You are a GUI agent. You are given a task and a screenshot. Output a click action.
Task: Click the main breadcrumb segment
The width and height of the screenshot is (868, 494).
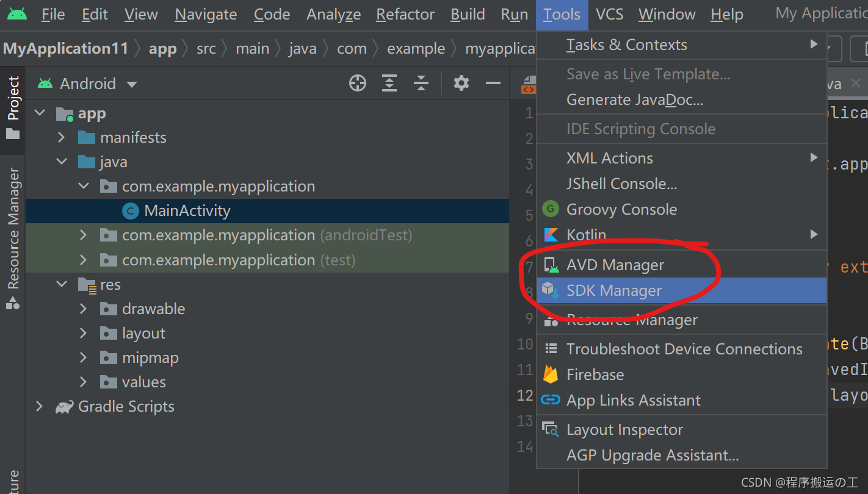(x=253, y=49)
